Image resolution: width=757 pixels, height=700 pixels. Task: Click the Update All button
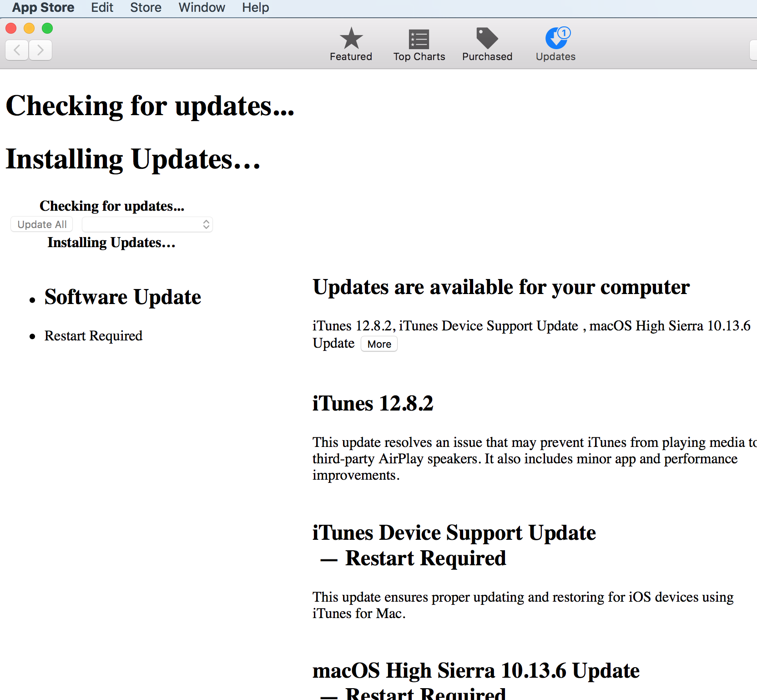[x=42, y=224]
